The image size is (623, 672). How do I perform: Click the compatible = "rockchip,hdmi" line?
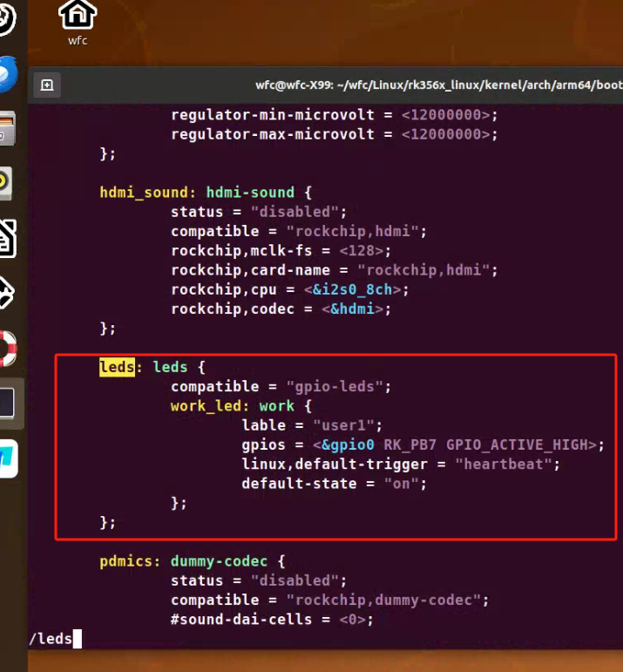299,232
